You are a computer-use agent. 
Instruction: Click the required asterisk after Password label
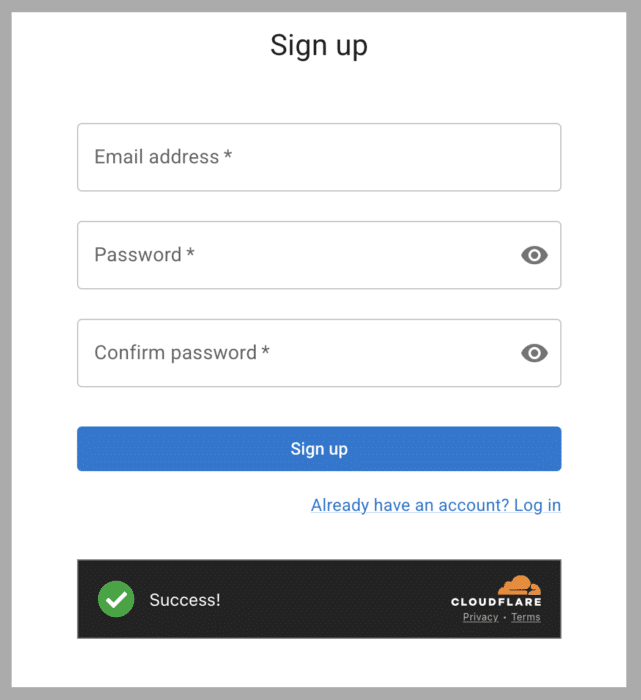click(190, 253)
